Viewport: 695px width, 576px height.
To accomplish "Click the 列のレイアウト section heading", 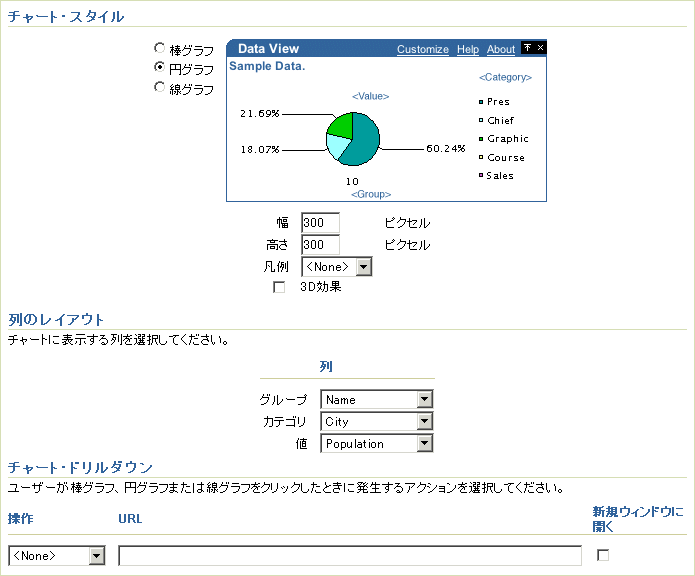I will [x=56, y=319].
